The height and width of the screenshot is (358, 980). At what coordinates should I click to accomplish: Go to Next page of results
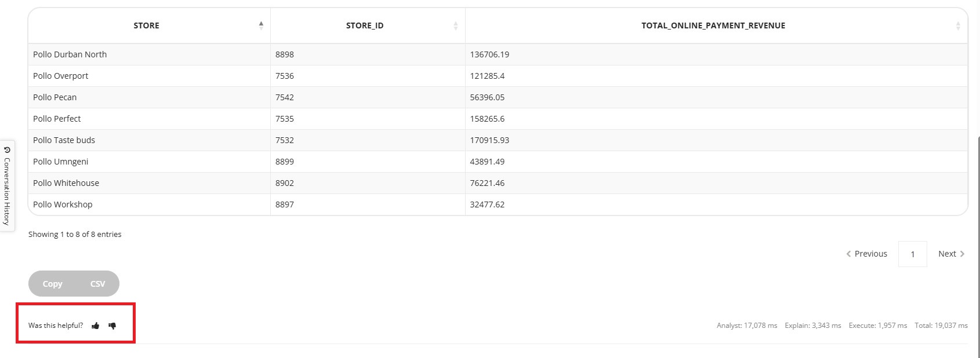coord(951,254)
